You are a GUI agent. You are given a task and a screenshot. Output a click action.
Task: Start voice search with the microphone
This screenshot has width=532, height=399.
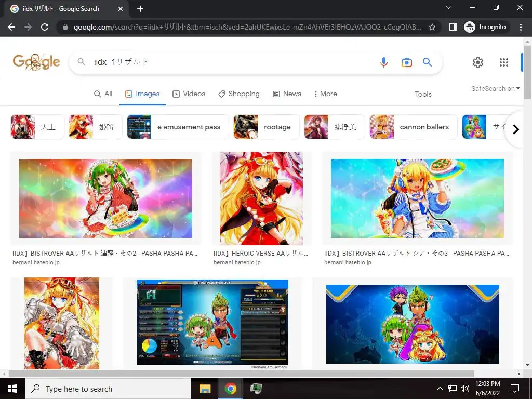384,62
